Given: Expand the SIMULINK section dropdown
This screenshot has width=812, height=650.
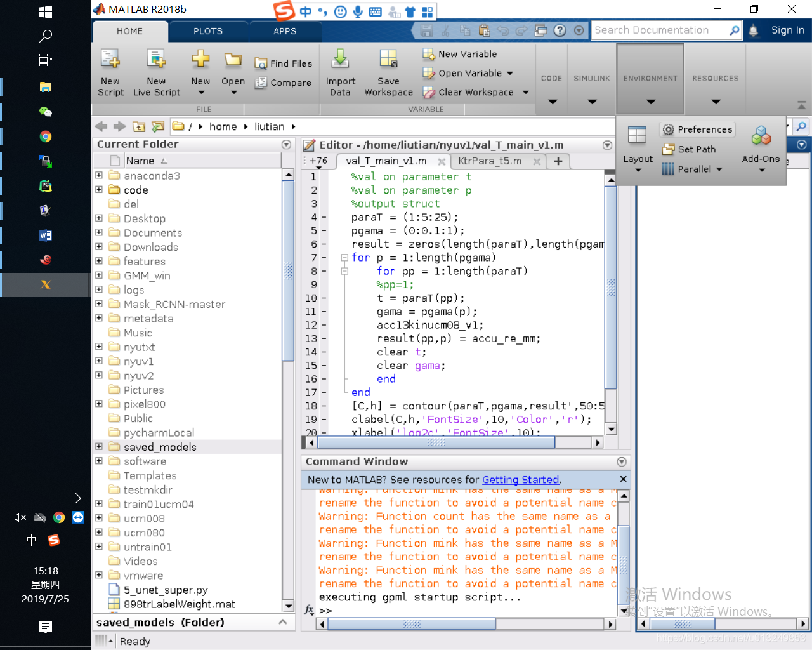Looking at the screenshot, I should pyautogui.click(x=592, y=102).
